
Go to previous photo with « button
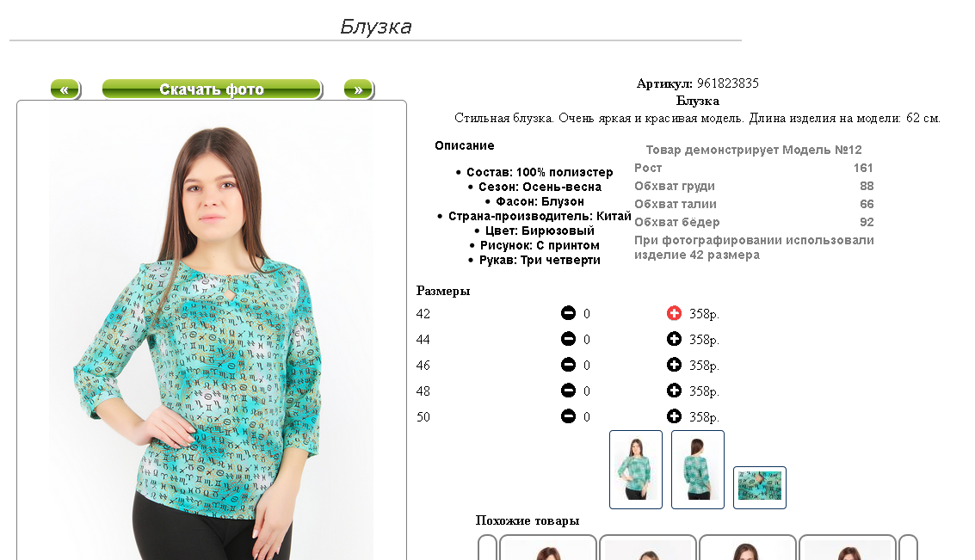click(65, 89)
